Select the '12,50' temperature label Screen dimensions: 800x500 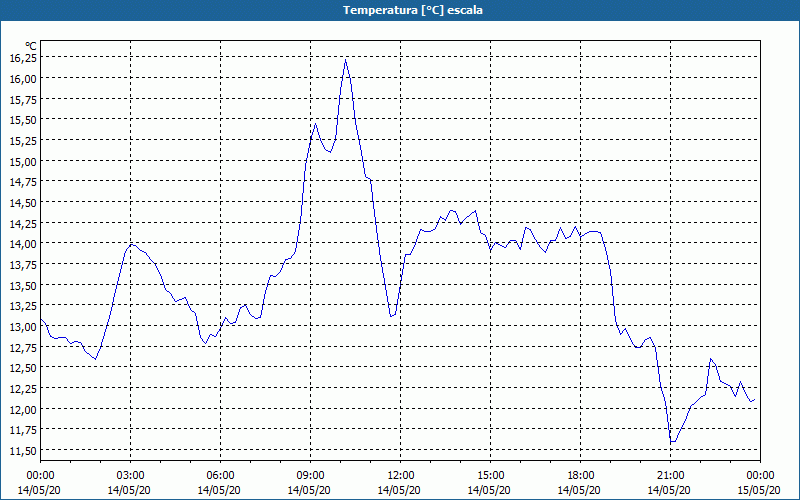click(x=23, y=368)
